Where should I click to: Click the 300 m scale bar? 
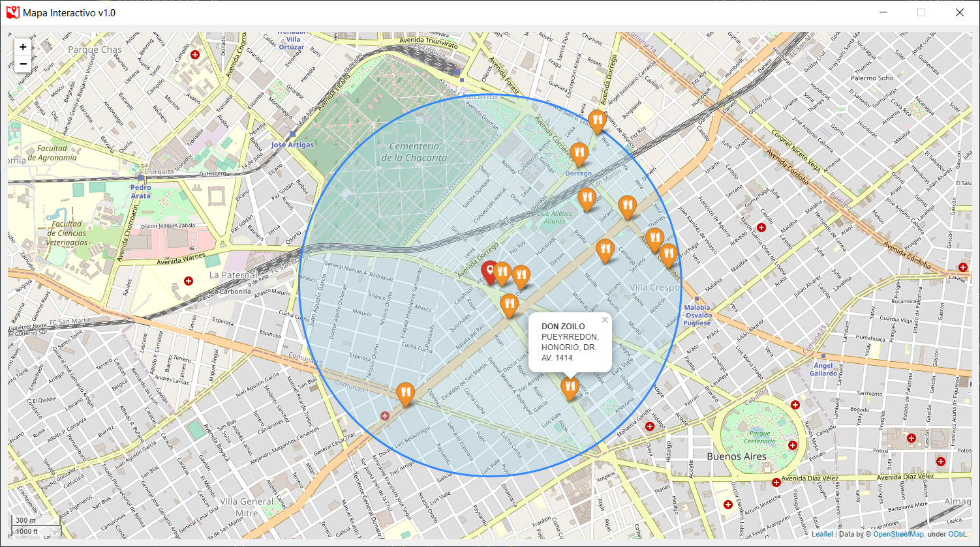(35, 520)
